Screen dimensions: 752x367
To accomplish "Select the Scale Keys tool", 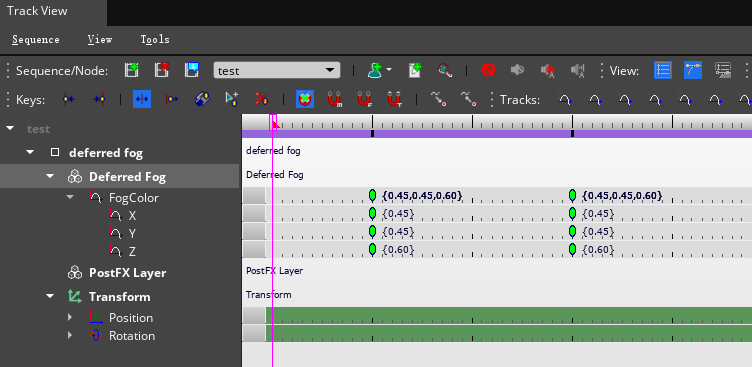I will pos(172,99).
